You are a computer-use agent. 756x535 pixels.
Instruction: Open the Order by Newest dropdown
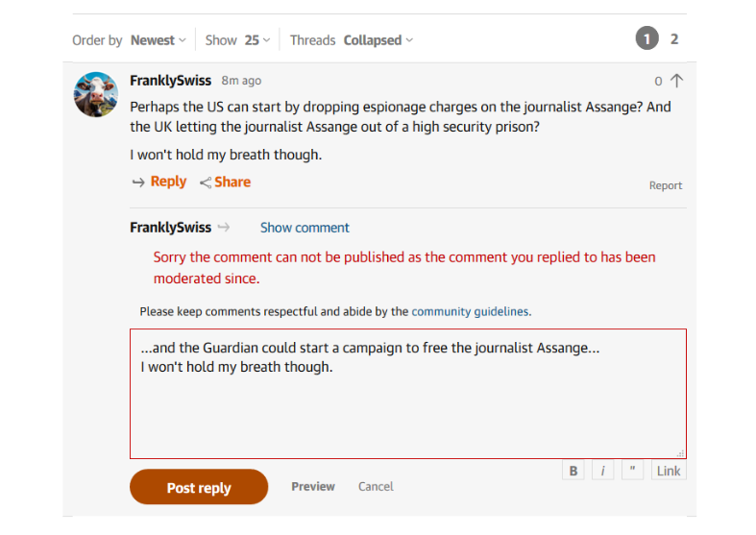click(159, 40)
